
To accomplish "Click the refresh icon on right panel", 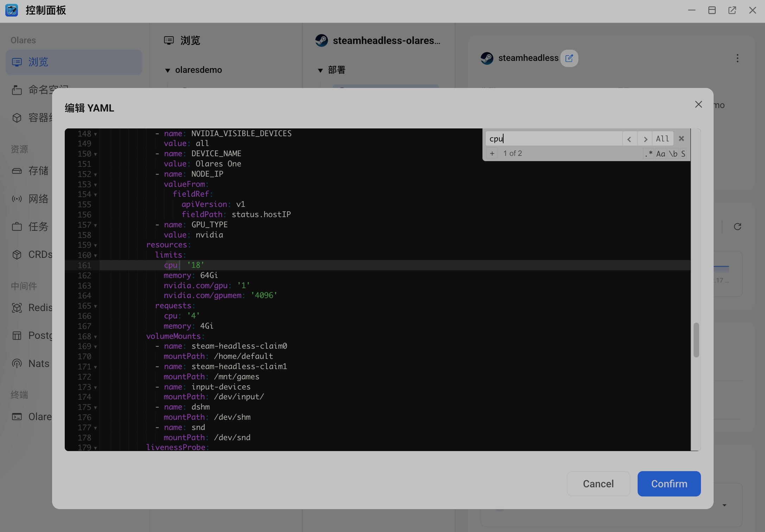I will tap(738, 227).
